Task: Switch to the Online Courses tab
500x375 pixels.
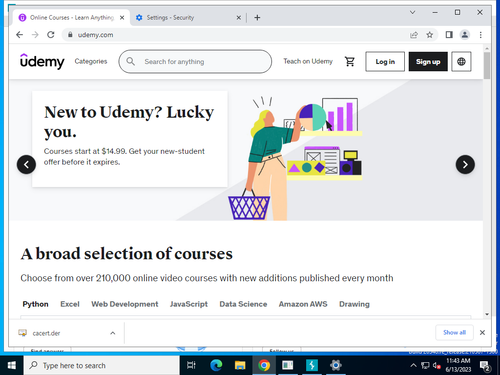Action: tap(72, 18)
